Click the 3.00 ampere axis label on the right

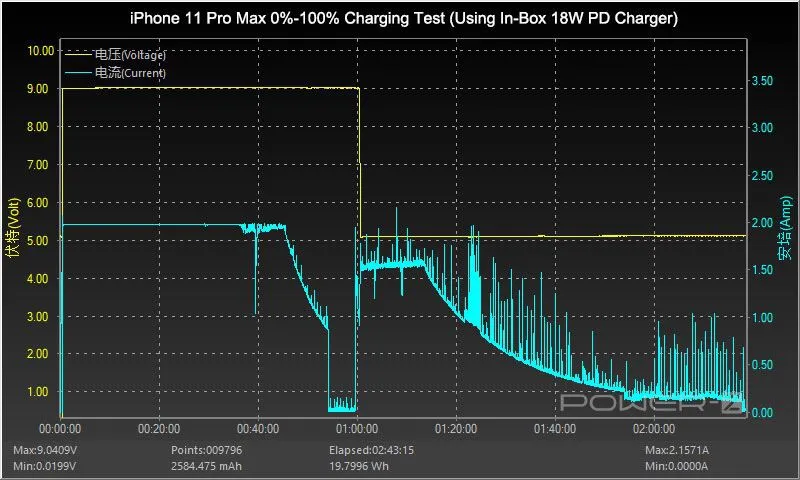click(762, 128)
